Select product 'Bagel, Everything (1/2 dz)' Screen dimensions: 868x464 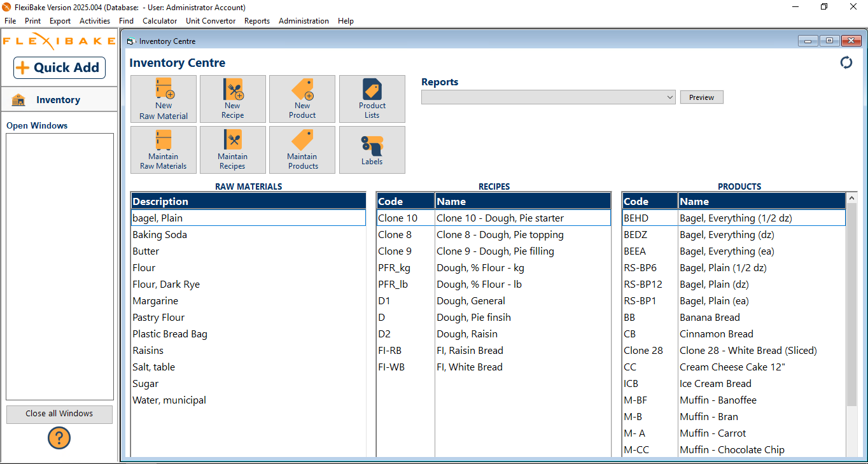(x=734, y=218)
